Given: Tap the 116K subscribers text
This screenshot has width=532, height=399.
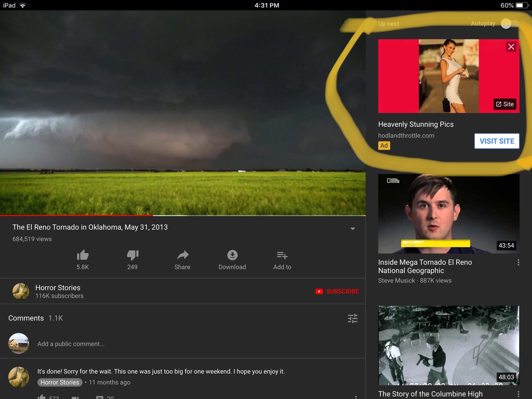Looking at the screenshot, I should point(59,296).
